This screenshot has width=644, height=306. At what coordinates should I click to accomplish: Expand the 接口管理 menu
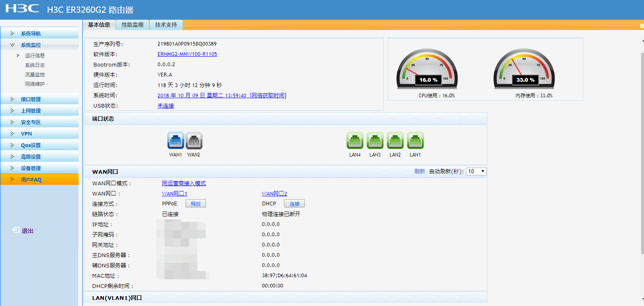tap(39, 99)
